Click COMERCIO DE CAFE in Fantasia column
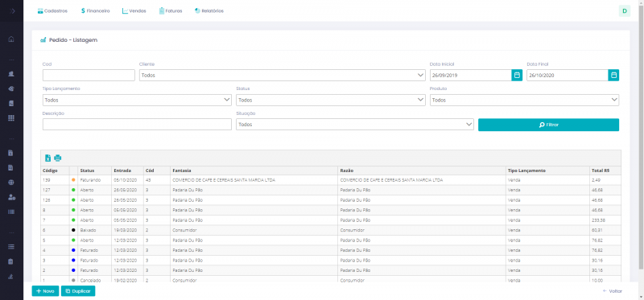This screenshot has width=644, height=300. [x=224, y=180]
